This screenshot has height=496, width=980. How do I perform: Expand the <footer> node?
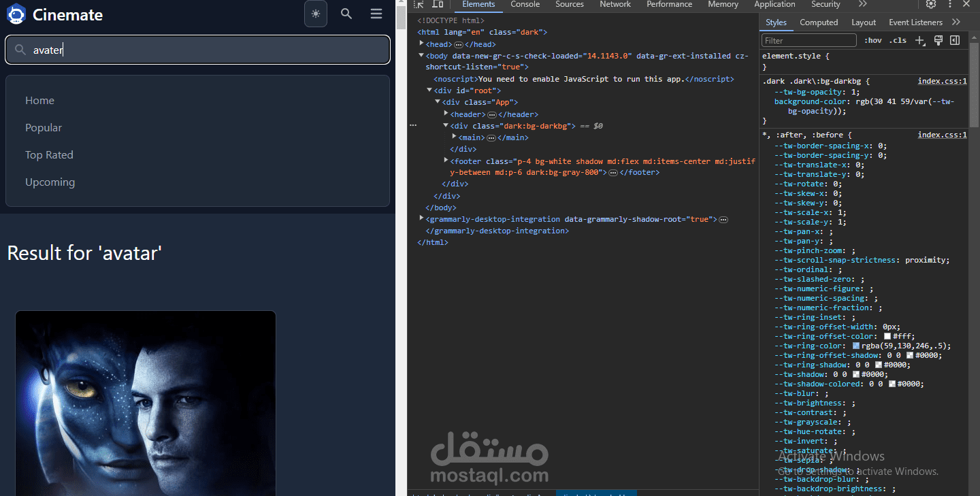point(446,161)
